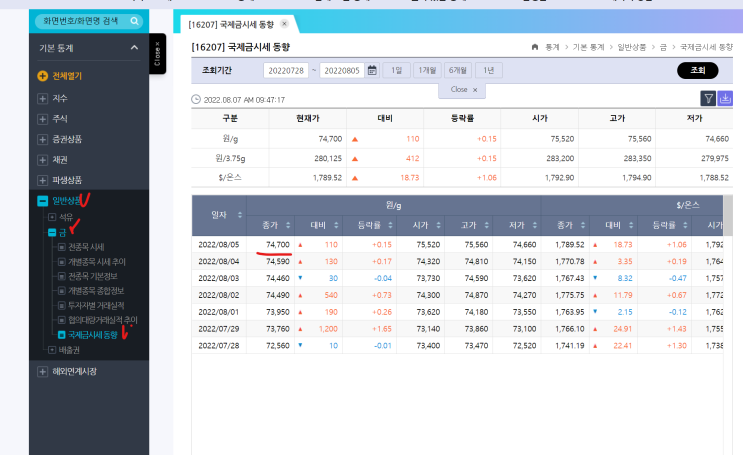743x455 pixels.
Task: Sort $/온스 대비 column
Action: click(x=631, y=225)
